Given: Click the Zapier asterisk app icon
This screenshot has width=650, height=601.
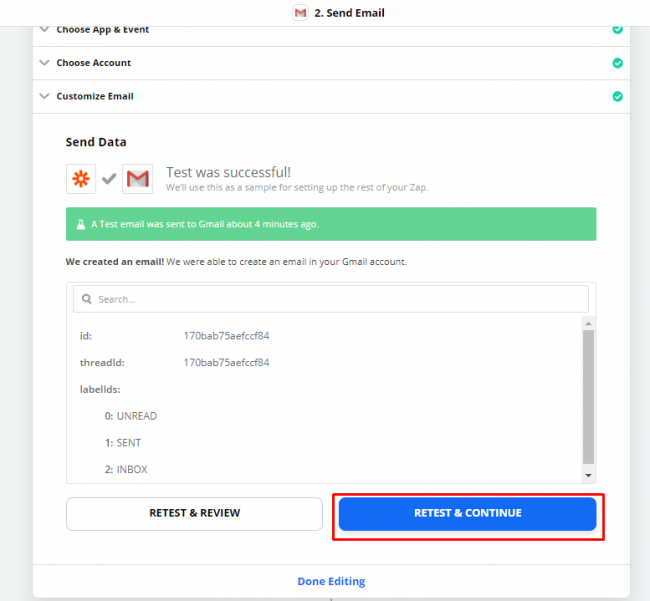Looking at the screenshot, I should click(x=81, y=179).
